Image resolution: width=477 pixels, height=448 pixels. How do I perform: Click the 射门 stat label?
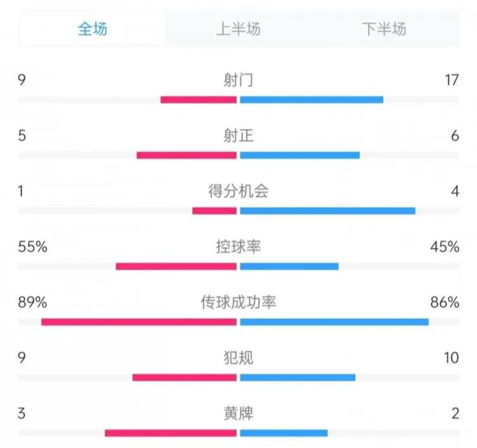(238, 80)
